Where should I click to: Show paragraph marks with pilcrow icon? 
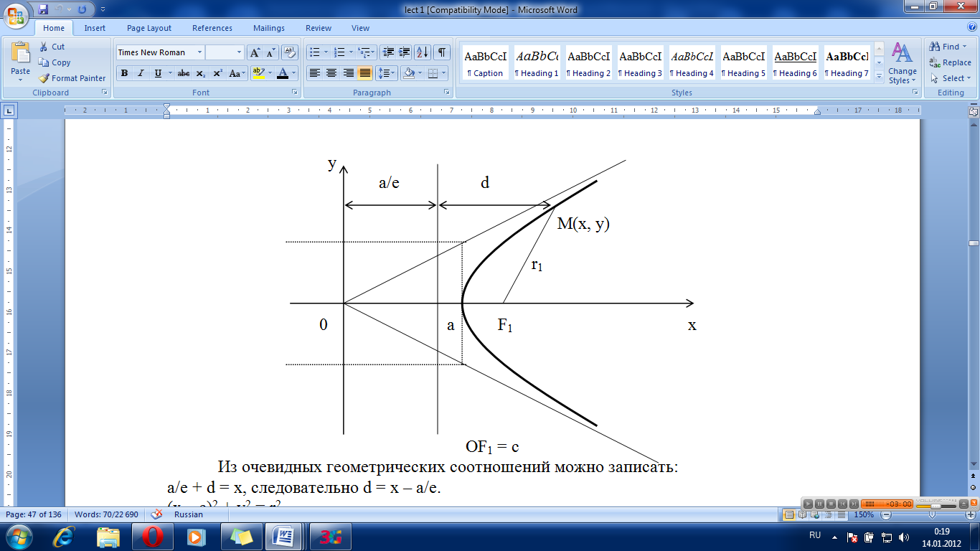pyautogui.click(x=442, y=52)
